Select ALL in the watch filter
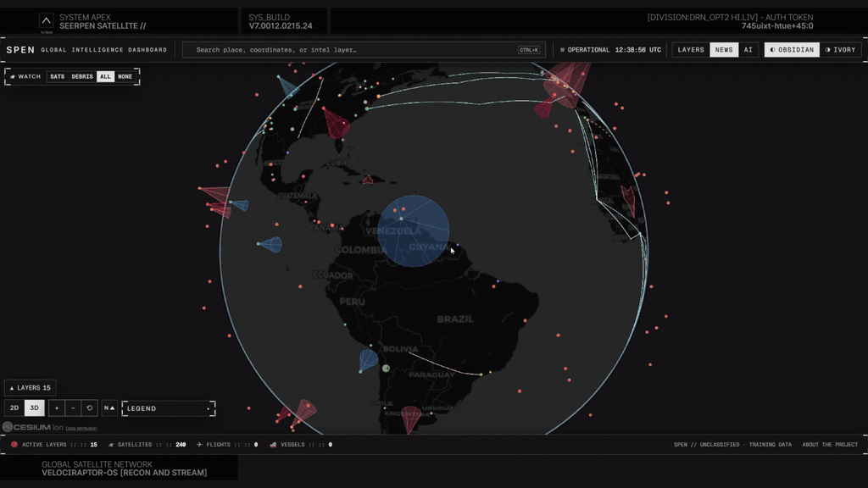868x488 pixels. 105,77
